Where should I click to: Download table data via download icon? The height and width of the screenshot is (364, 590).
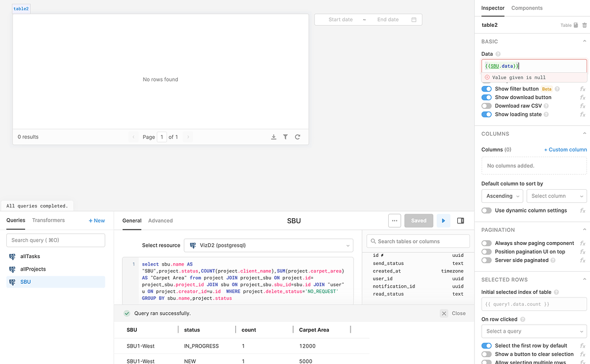[x=274, y=137]
